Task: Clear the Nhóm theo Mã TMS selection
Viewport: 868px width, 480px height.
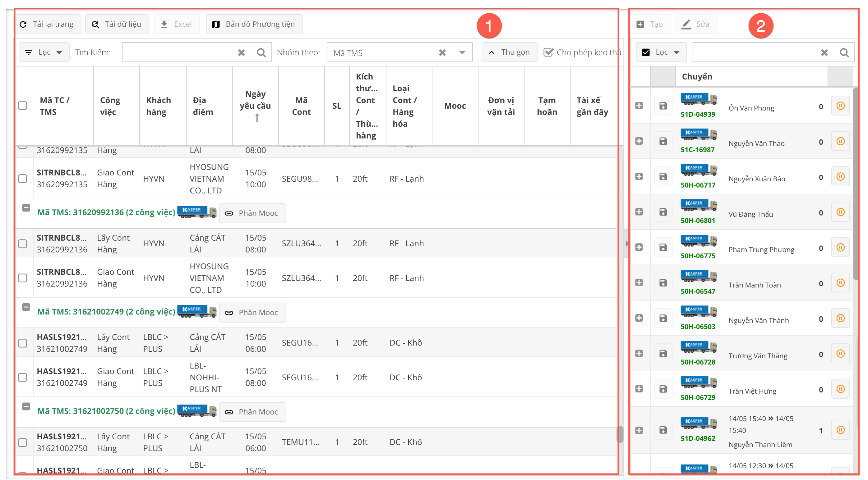Action: [442, 52]
